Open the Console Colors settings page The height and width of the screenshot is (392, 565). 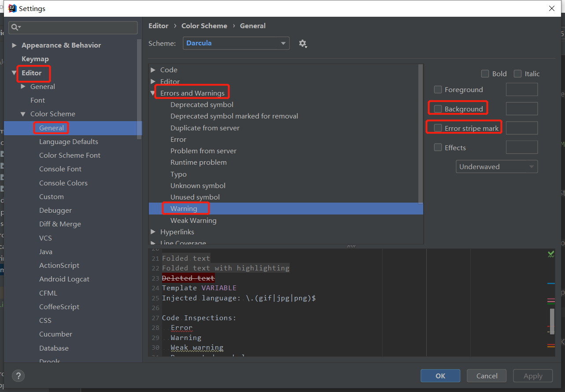tap(63, 182)
